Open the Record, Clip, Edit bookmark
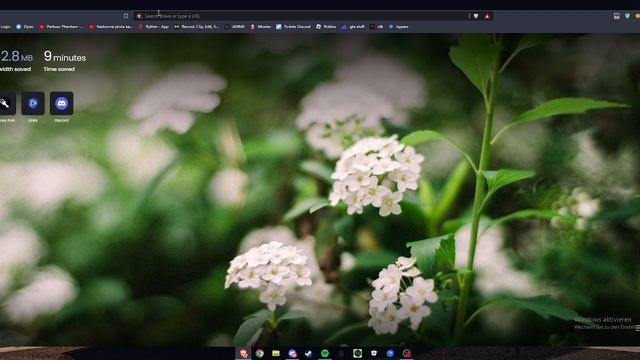Screen dimensions: 640x360 coord(197,27)
